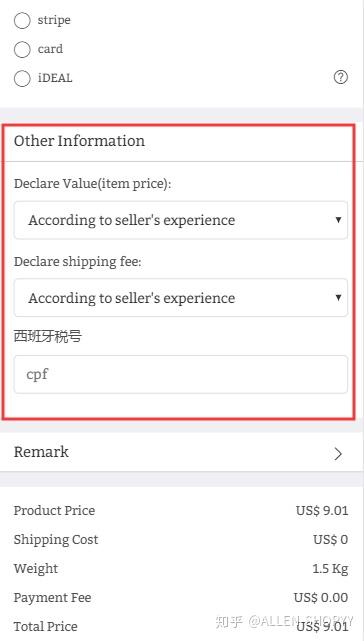This screenshot has width=364, height=641.
Task: Click the iDEAL label text
Action: [x=55, y=78]
